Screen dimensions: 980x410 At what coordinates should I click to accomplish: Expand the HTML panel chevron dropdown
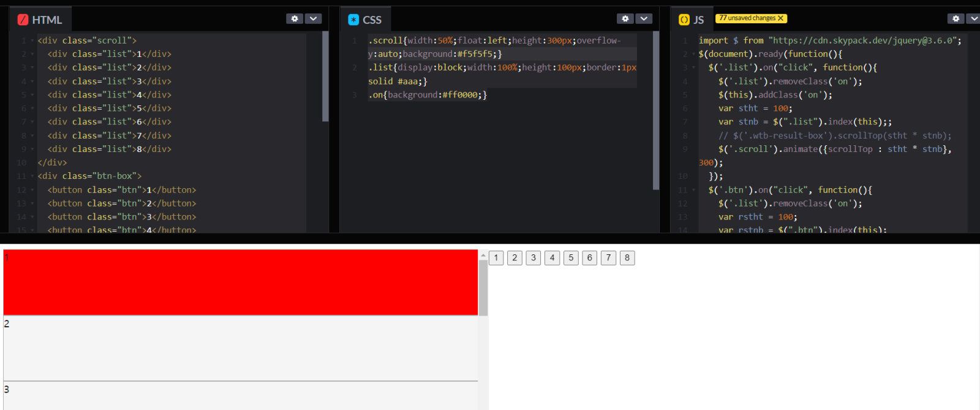(313, 19)
